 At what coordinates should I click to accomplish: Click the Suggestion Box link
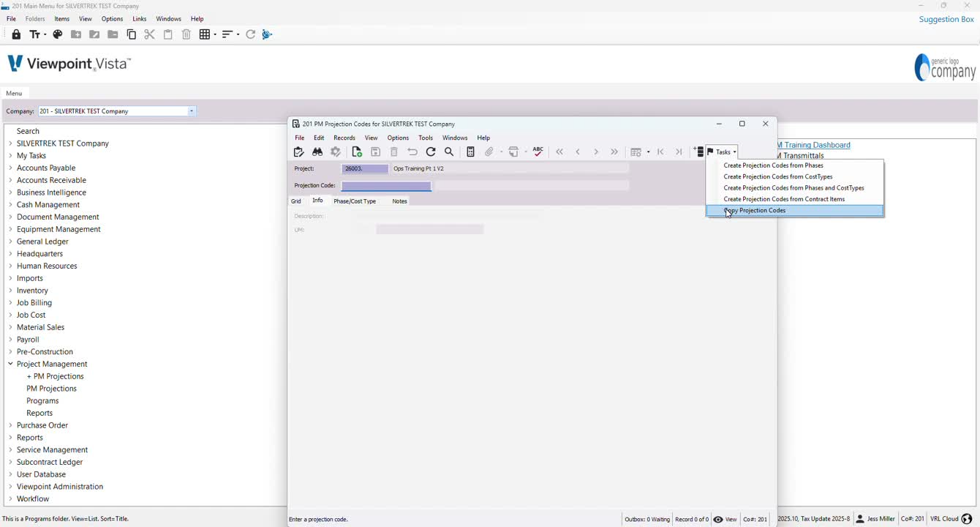pyautogui.click(x=946, y=19)
